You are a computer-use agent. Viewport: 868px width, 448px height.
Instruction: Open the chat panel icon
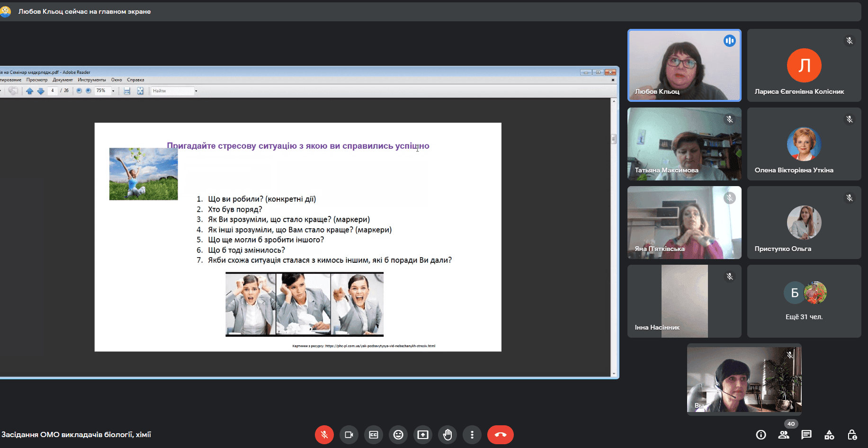(806, 435)
